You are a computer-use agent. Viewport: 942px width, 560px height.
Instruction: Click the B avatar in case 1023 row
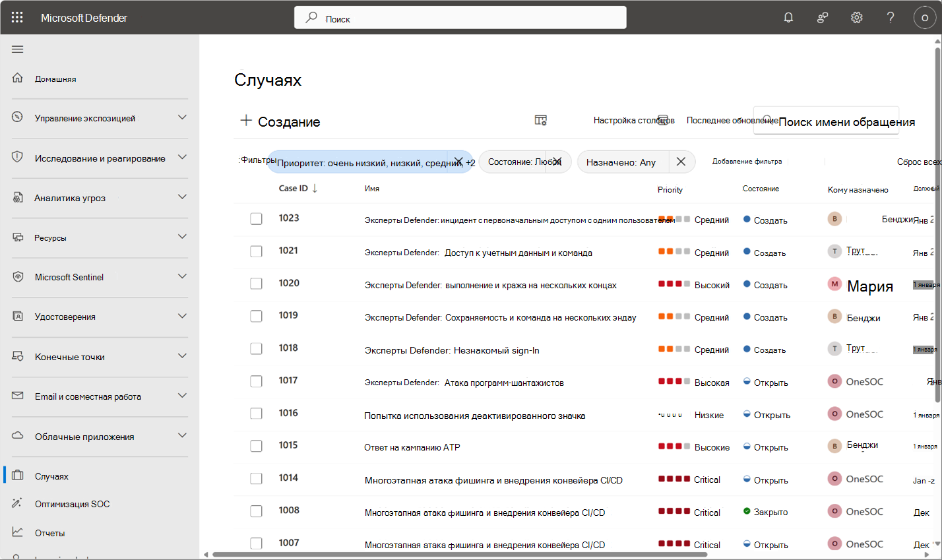point(834,219)
